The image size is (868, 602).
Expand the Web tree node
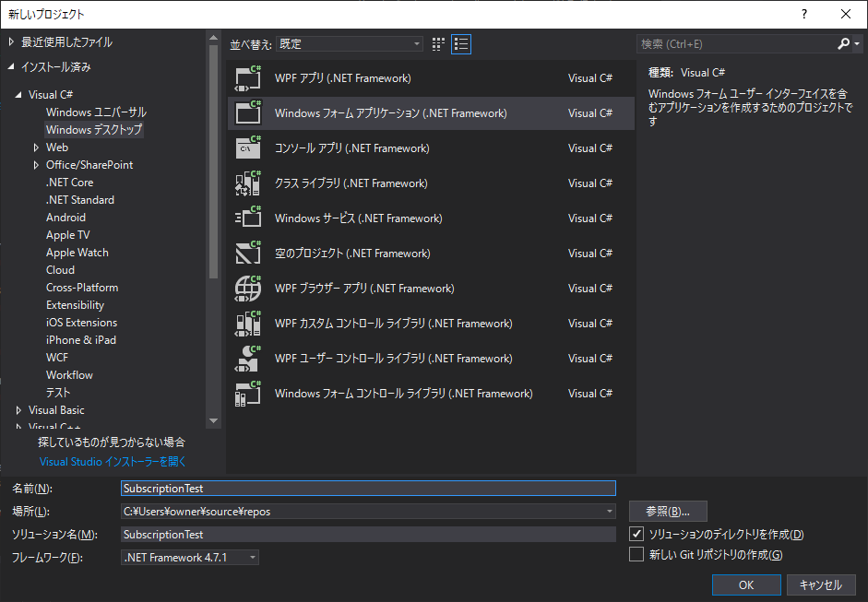coord(36,148)
